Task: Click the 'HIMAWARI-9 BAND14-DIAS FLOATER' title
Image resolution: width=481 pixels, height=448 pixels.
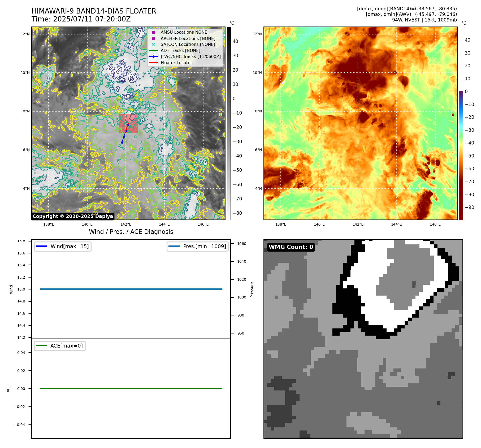Action: 94,11
